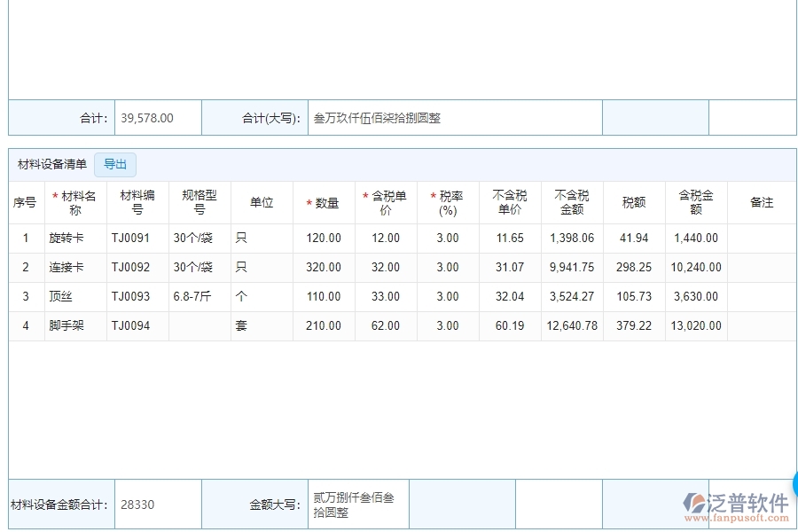Screen dimensions: 798x532
Task: Select tax amount 379.22 of 脚手架
Action: pos(633,325)
